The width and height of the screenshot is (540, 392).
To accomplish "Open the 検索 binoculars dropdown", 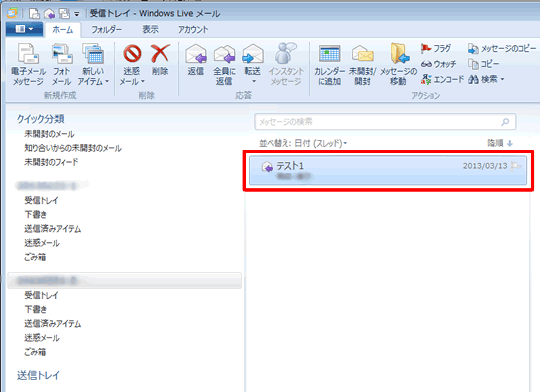I will pyautogui.click(x=486, y=80).
